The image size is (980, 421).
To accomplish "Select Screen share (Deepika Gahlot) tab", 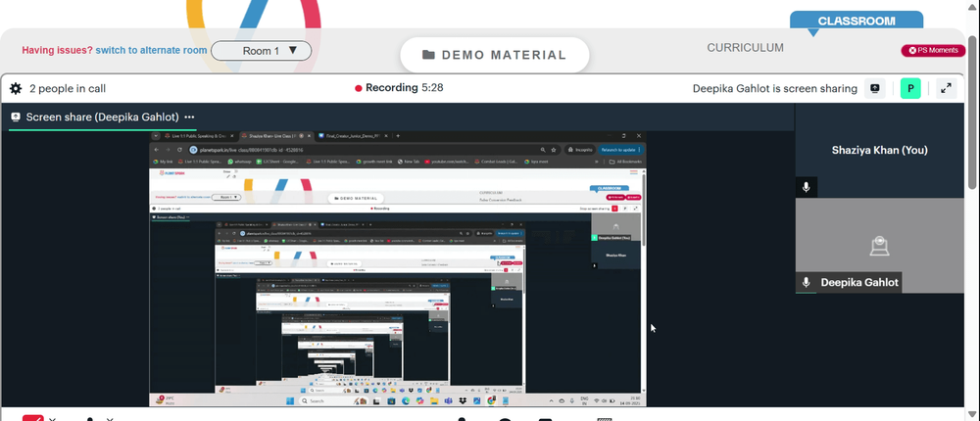I will 103,117.
